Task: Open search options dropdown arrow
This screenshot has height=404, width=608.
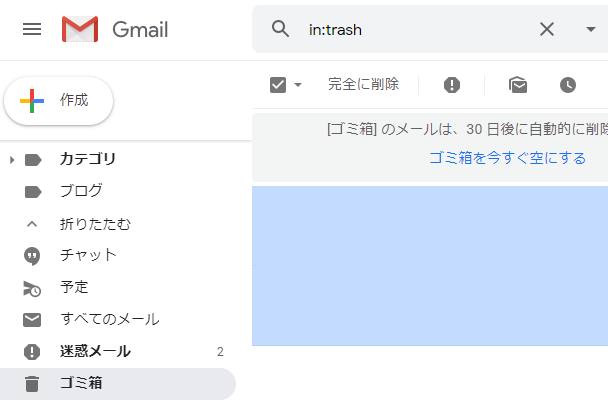Action: pos(590,29)
